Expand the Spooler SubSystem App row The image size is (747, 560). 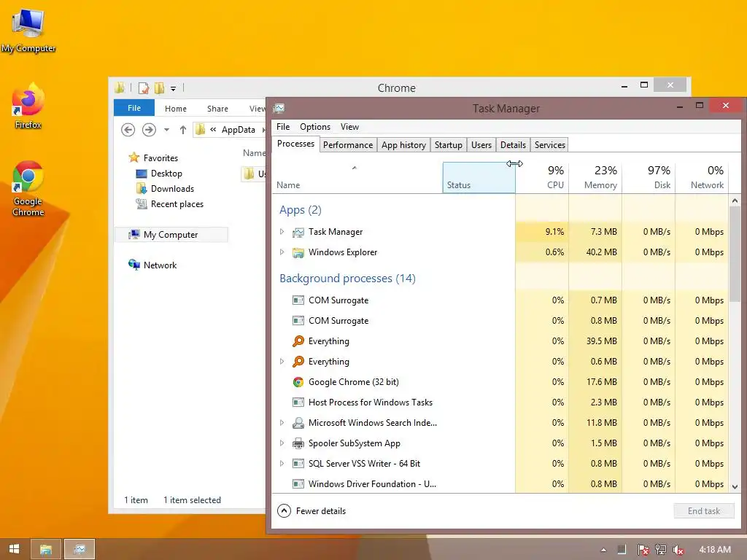(282, 443)
